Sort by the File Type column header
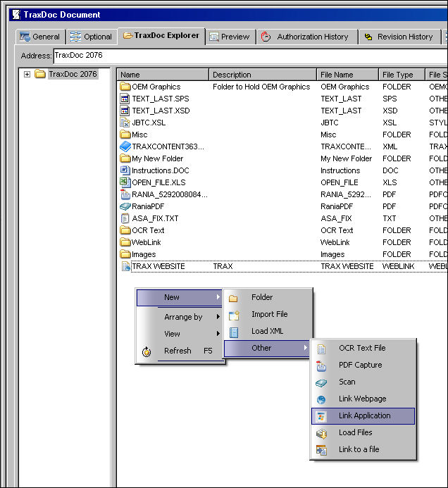 (x=402, y=75)
